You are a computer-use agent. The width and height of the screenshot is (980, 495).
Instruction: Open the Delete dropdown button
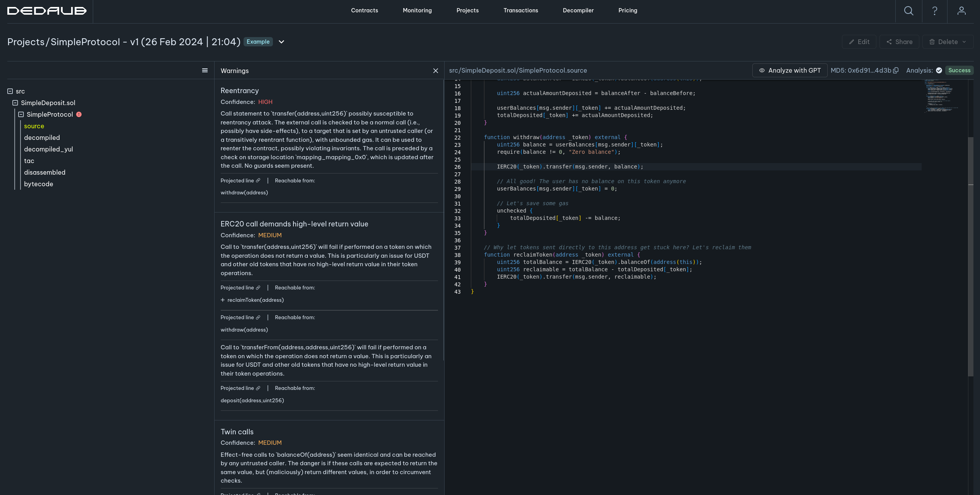pos(948,42)
